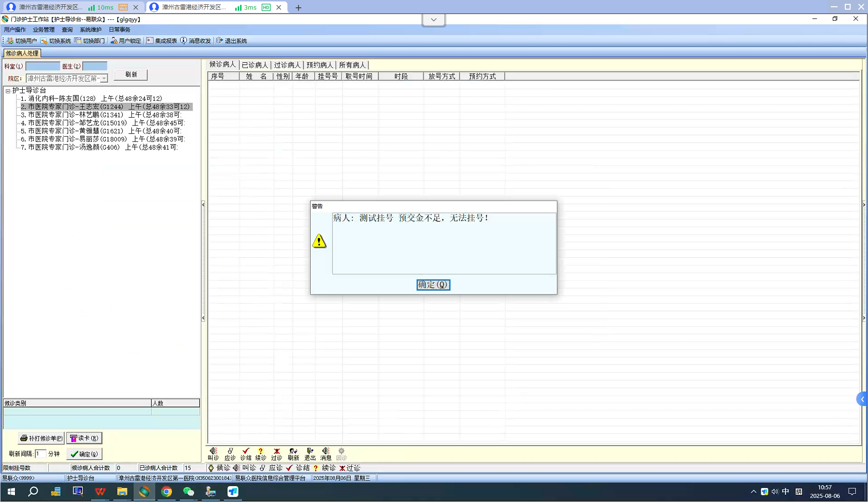Open File Explorer from the taskbar
The width and height of the screenshot is (868, 502).
[122, 491]
